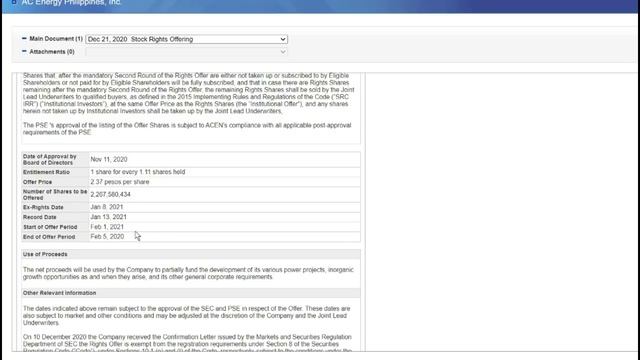Screen dimensions: 640x360
Task: Click the 'Feb 5, 2020' end date
Action: (107, 236)
